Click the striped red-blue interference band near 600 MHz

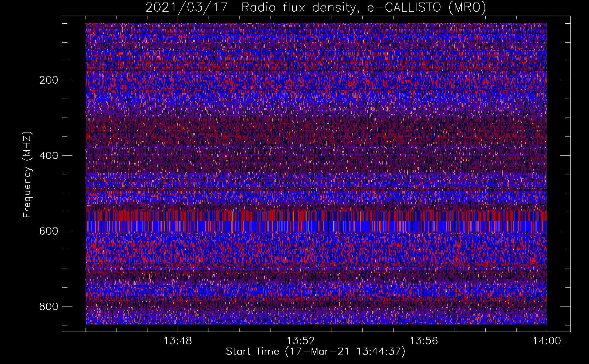pos(316,221)
